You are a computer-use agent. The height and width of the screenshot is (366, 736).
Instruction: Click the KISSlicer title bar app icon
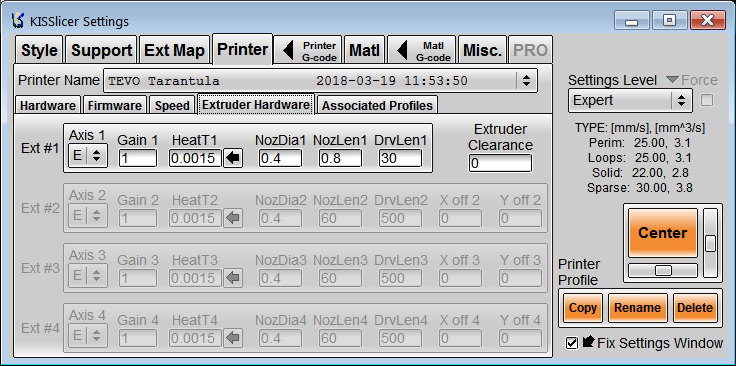pos(18,21)
